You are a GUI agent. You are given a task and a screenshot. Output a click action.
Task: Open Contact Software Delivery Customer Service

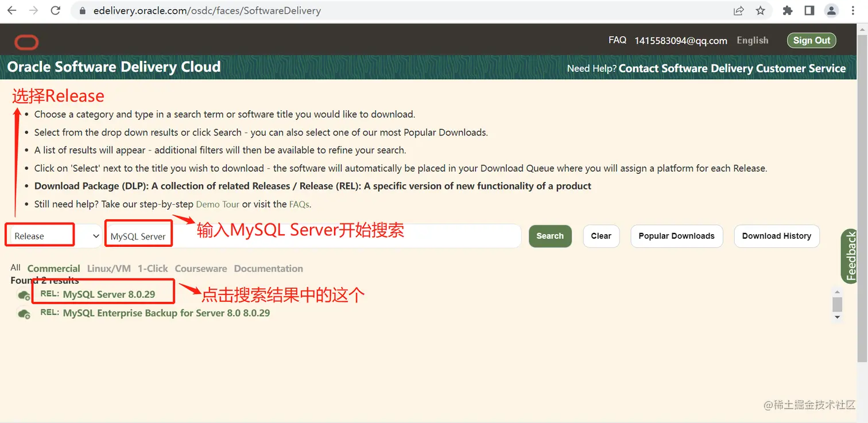732,68
